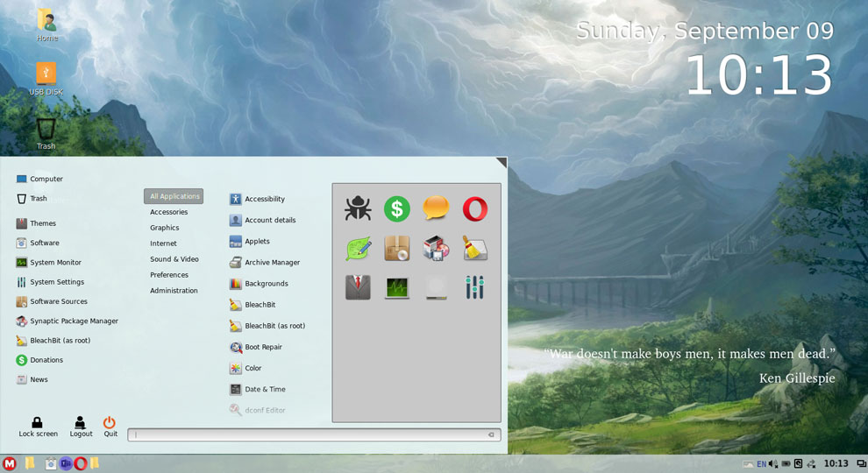Click the Logout button
The height and width of the screenshot is (473, 868).
(x=81, y=427)
